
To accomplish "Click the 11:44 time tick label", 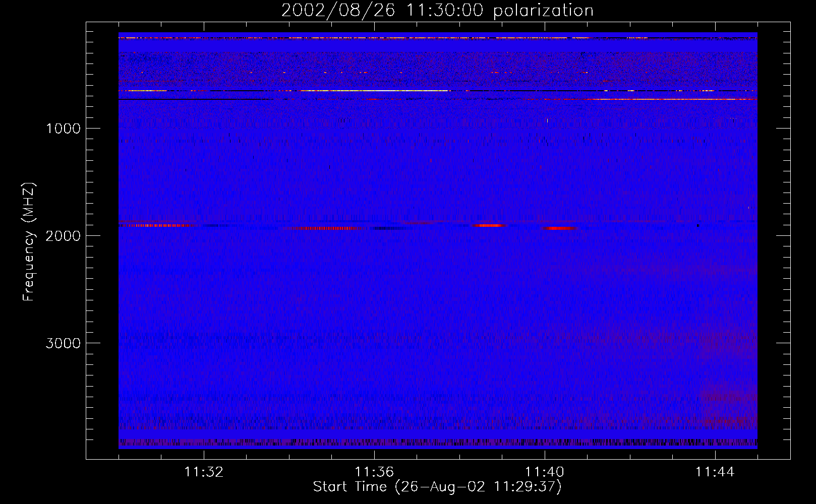I will [x=715, y=472].
